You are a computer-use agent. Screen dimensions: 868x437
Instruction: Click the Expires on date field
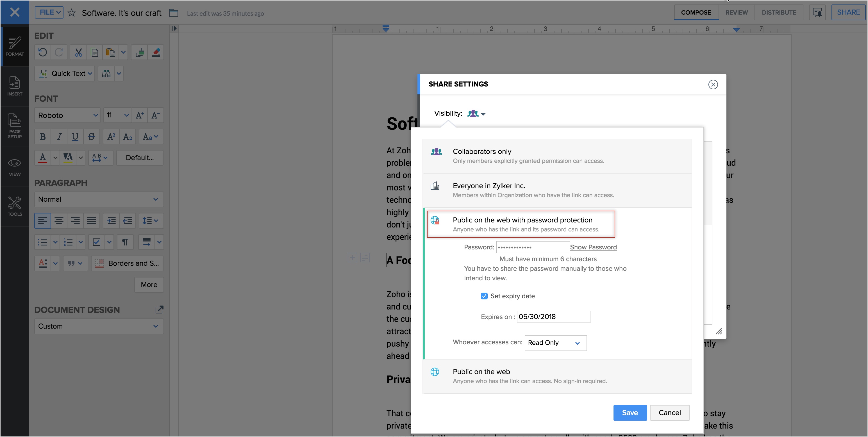pyautogui.click(x=553, y=317)
